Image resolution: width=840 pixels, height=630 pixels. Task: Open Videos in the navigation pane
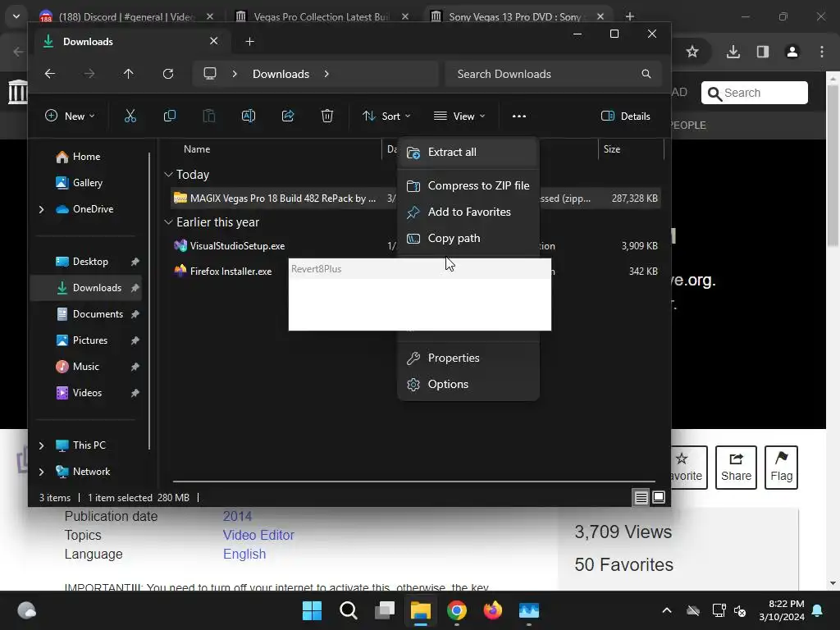tap(89, 393)
